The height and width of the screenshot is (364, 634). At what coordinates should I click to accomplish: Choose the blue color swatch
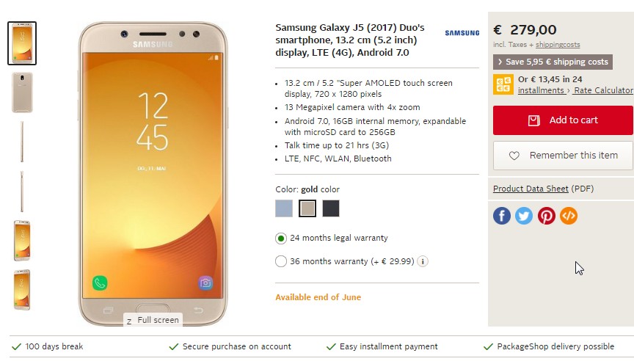coord(284,208)
